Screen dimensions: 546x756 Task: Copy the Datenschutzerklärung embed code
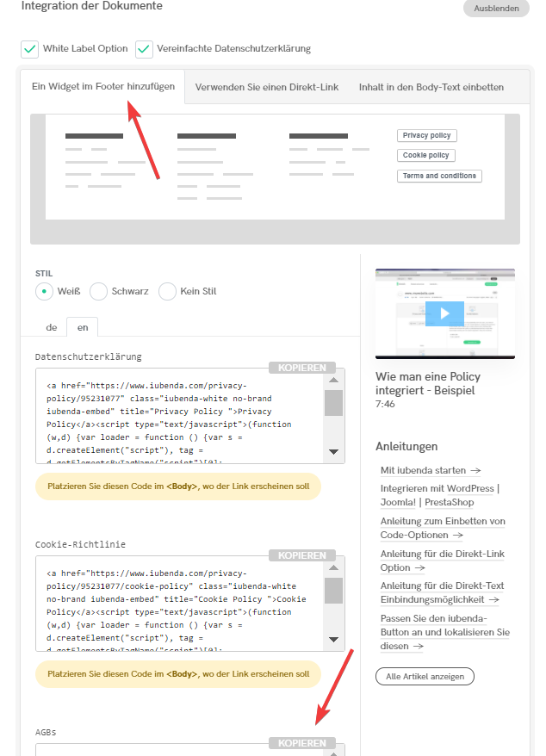[x=301, y=368]
